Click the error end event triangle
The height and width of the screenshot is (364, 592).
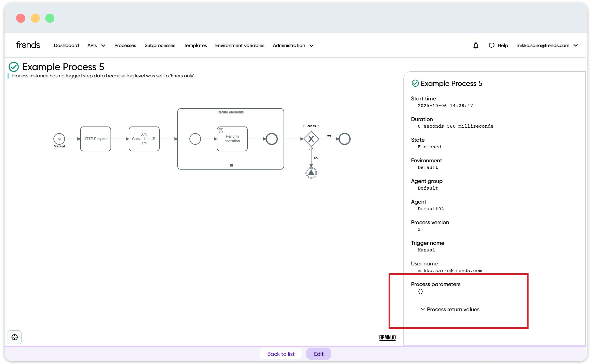(x=311, y=173)
